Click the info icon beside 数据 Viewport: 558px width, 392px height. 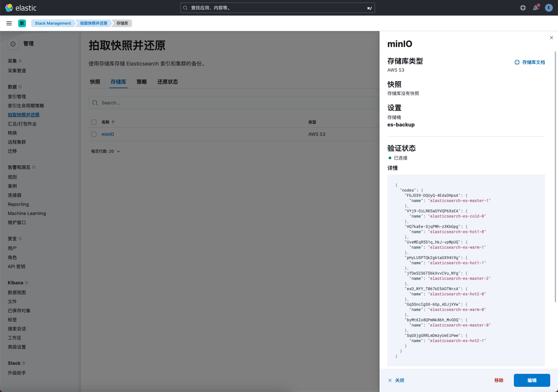click(x=20, y=87)
